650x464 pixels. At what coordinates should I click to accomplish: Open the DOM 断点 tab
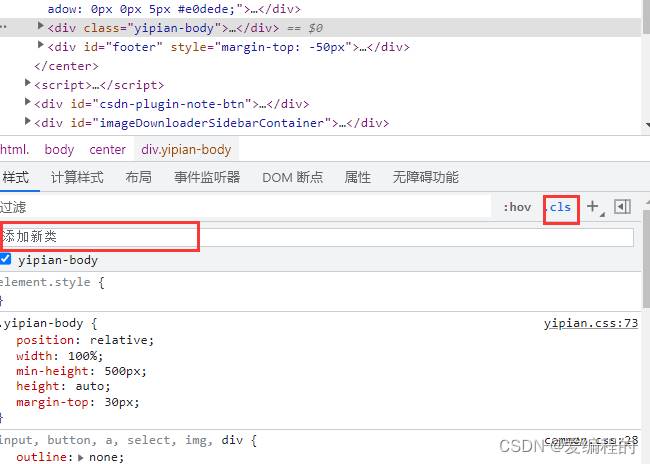tap(292, 177)
